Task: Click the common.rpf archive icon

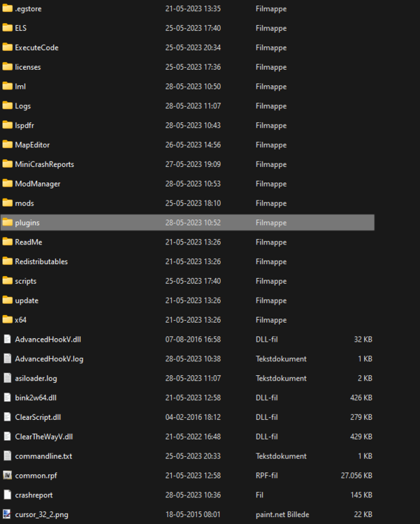Action: click(8, 475)
